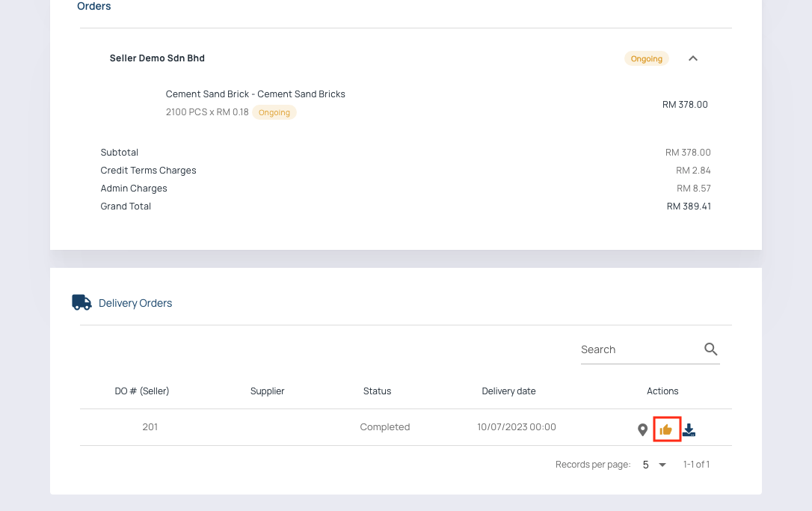Click the thumbs-up icon for DO 201

(665, 429)
